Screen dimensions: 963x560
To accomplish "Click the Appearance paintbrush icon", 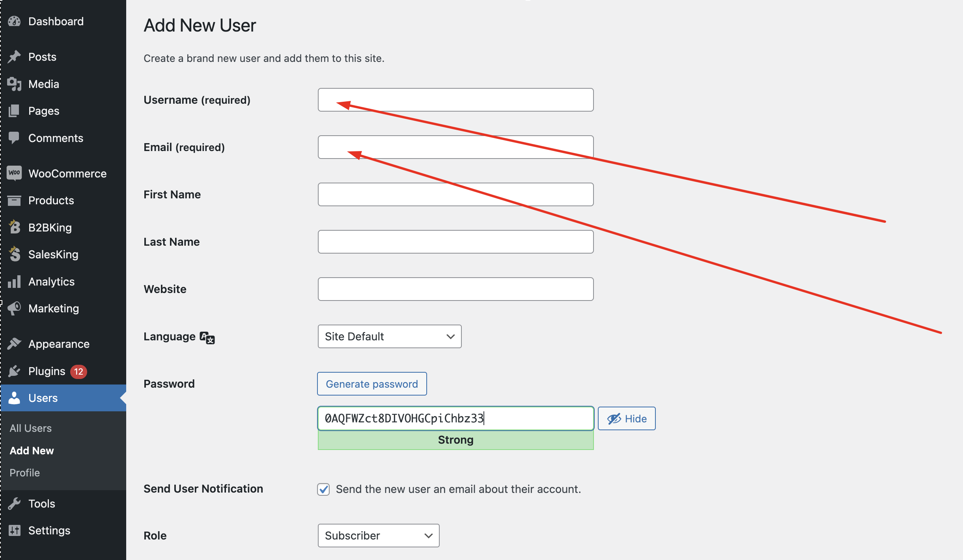I will point(14,344).
